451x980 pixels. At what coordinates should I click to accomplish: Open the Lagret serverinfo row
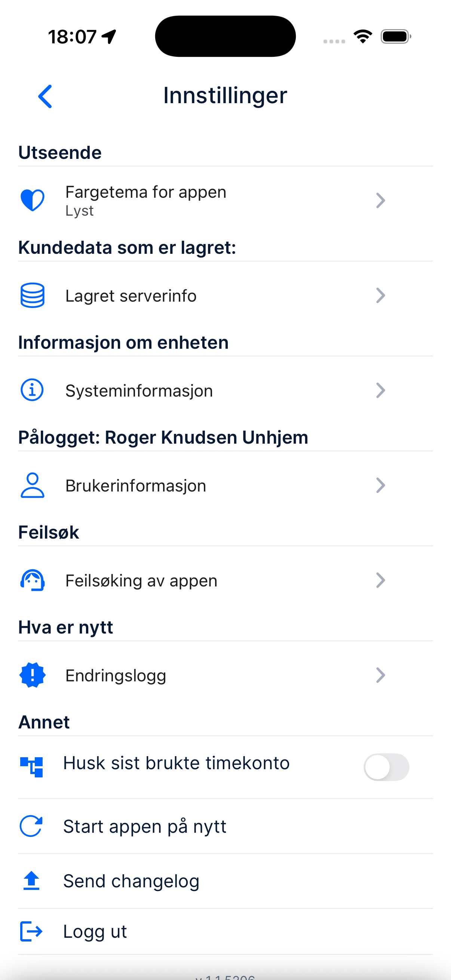pyautogui.click(x=131, y=296)
